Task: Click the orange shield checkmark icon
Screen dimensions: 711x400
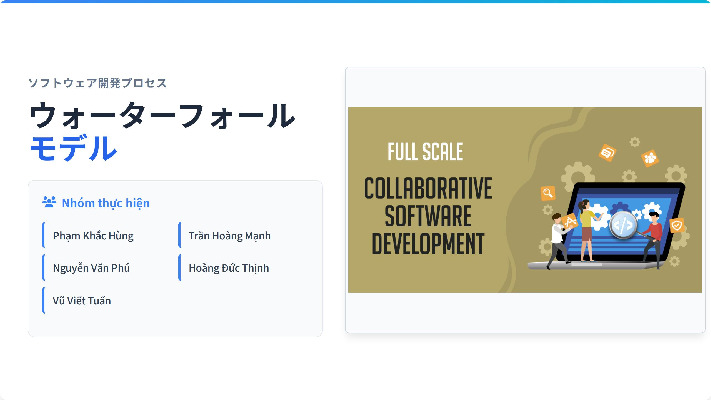Action: [677, 226]
